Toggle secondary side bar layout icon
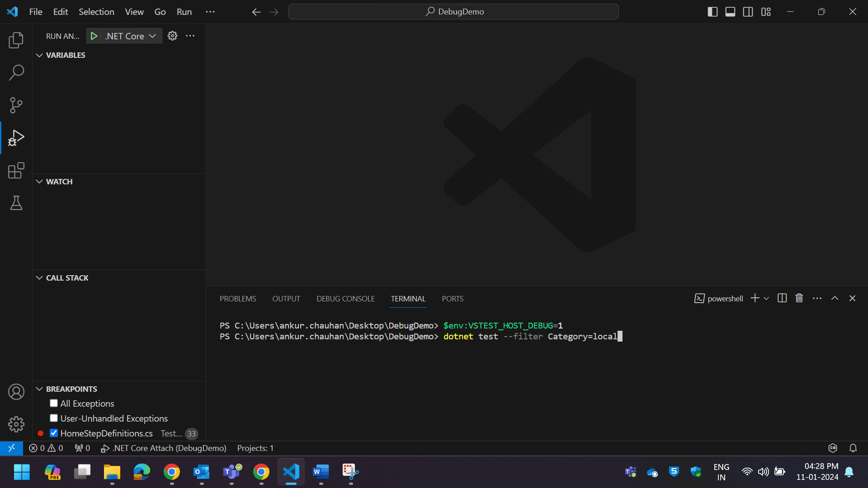Screen dimensions: 868x488 point(748,12)
